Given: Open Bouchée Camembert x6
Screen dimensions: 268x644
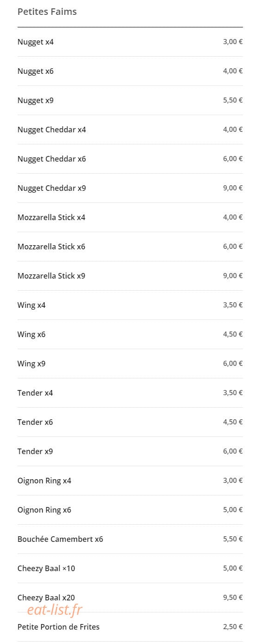Looking at the screenshot, I should 130,539.
